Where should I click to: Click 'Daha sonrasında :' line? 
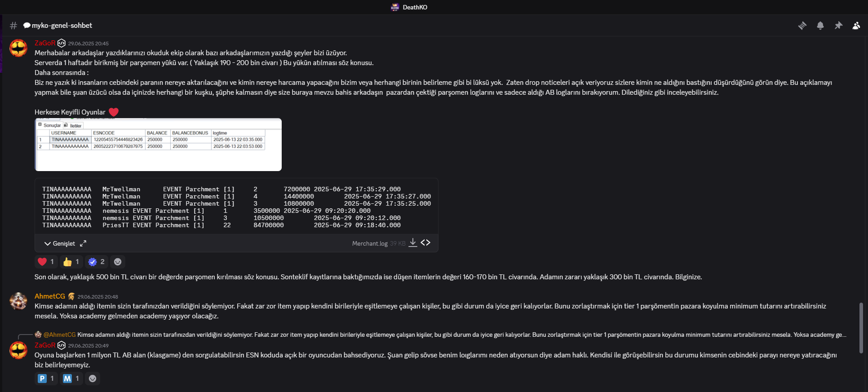tap(62, 73)
